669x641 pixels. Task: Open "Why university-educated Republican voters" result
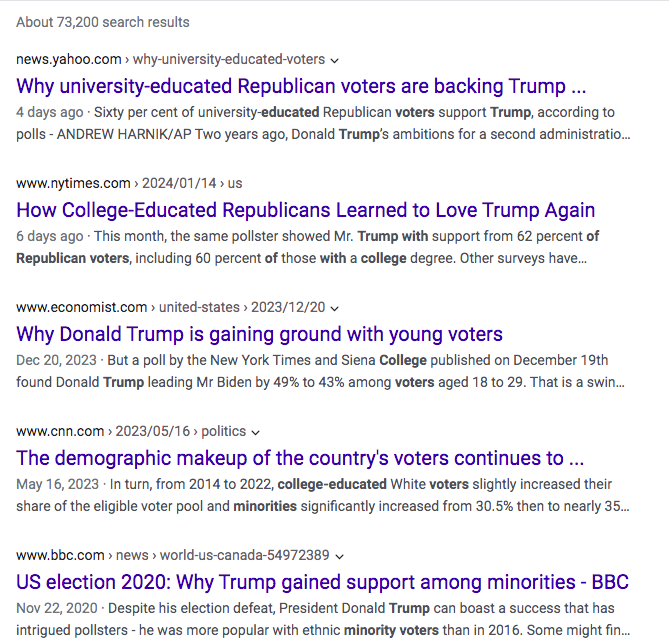tap(301, 86)
